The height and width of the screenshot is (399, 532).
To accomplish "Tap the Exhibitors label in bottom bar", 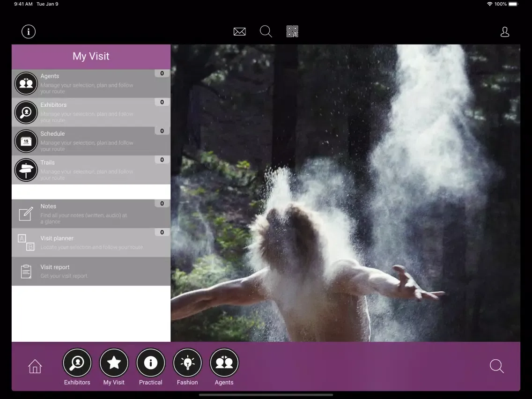I will coord(77,382).
